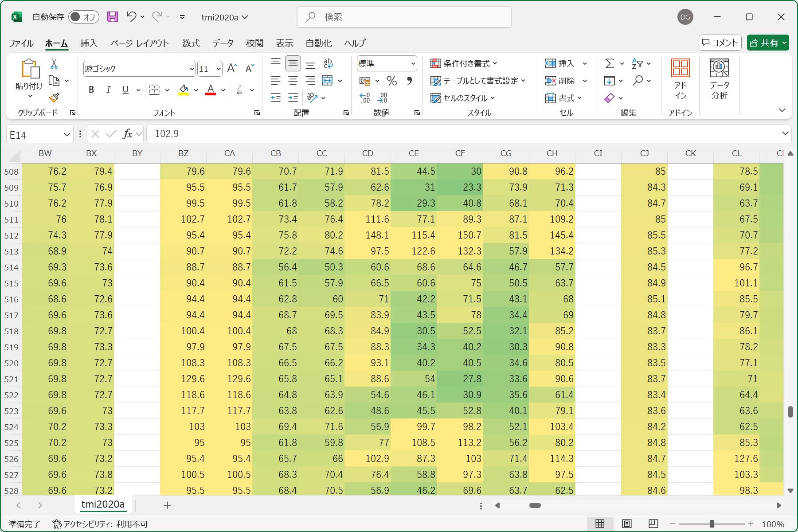Apply comma style format
Viewport: 798px width, 532px height.
tap(409, 81)
